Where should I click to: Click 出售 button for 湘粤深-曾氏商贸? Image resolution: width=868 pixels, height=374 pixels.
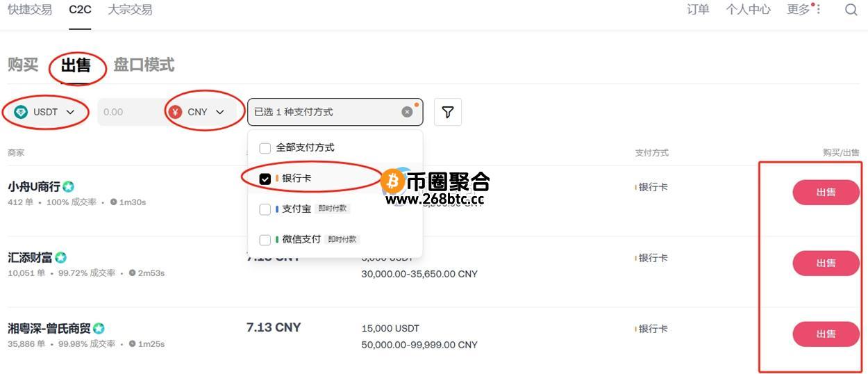point(826,334)
